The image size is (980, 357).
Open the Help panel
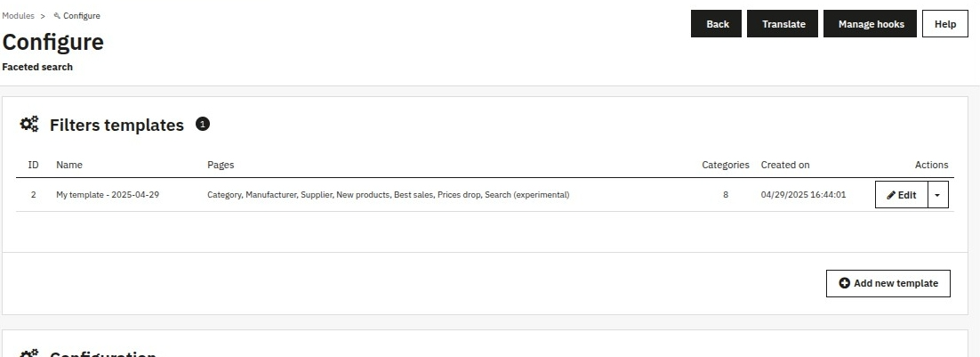point(945,24)
